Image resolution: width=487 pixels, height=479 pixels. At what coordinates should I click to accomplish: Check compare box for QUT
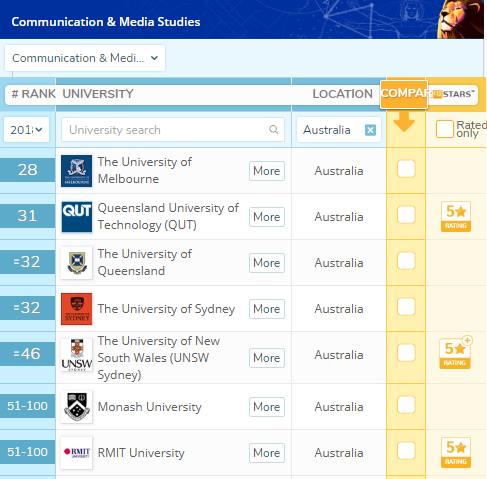click(406, 214)
